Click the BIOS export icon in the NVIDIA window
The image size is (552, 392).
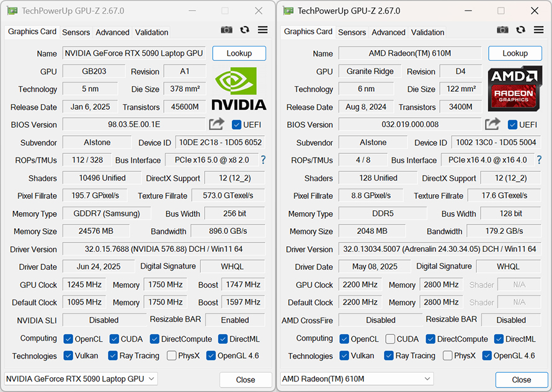tap(216, 125)
